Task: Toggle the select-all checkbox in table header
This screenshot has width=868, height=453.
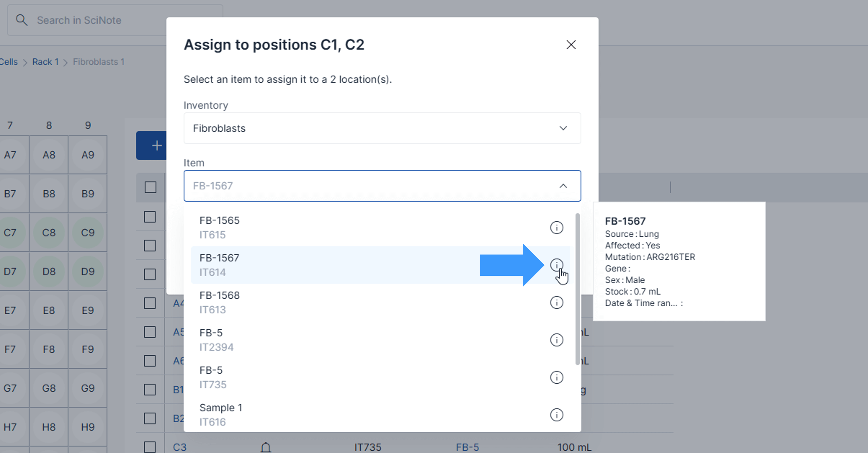Action: click(x=150, y=187)
